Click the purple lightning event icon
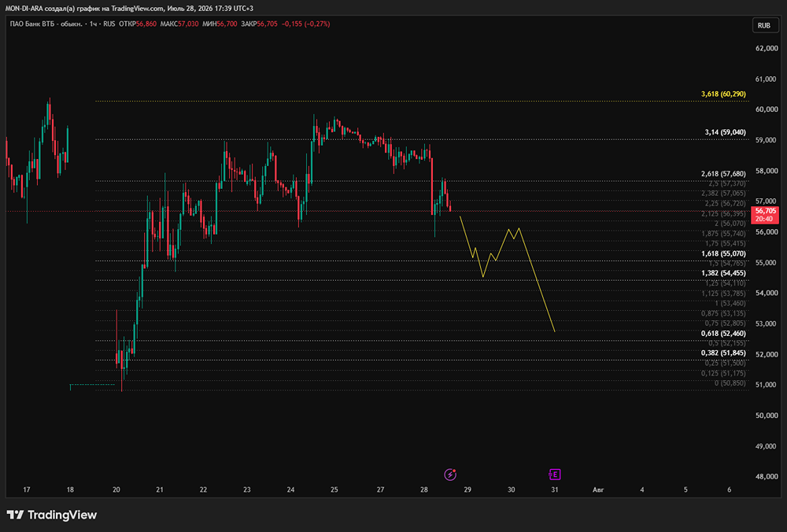Screen dimensions: 787x532 pyautogui.click(x=450, y=475)
